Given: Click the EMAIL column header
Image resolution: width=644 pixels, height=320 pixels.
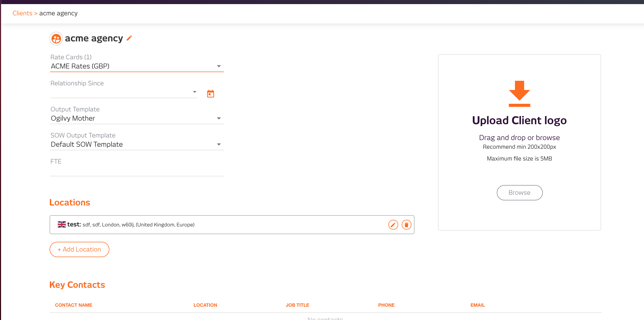Looking at the screenshot, I should [478, 305].
